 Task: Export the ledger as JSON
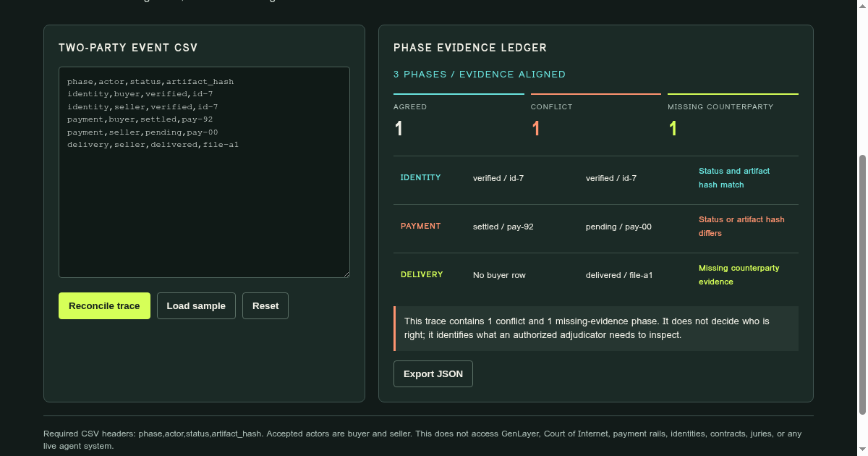[x=433, y=373]
